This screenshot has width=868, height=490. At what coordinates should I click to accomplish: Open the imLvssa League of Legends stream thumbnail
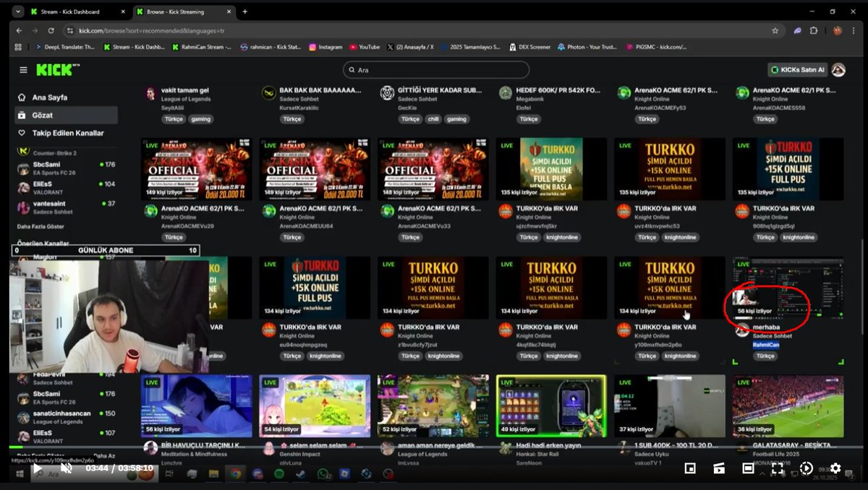tap(433, 405)
